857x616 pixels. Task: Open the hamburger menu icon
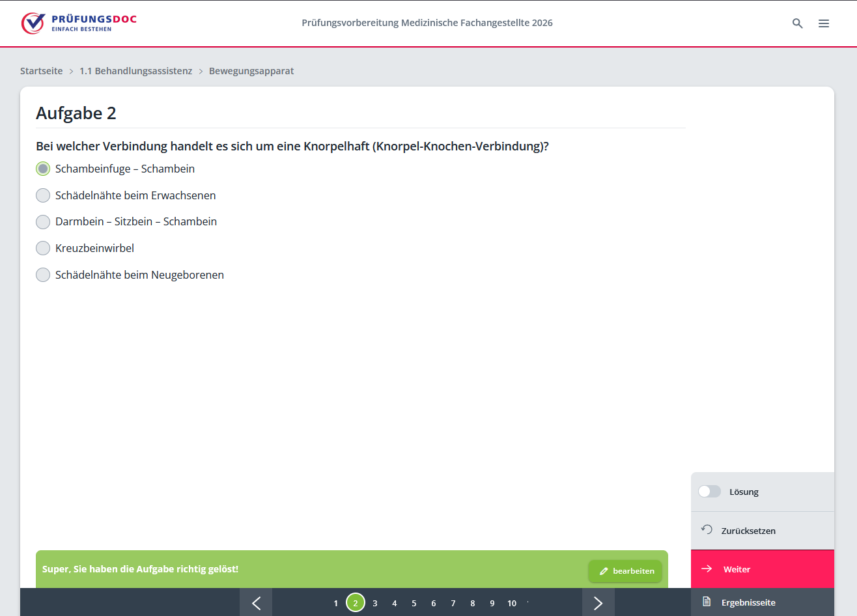pyautogui.click(x=824, y=23)
